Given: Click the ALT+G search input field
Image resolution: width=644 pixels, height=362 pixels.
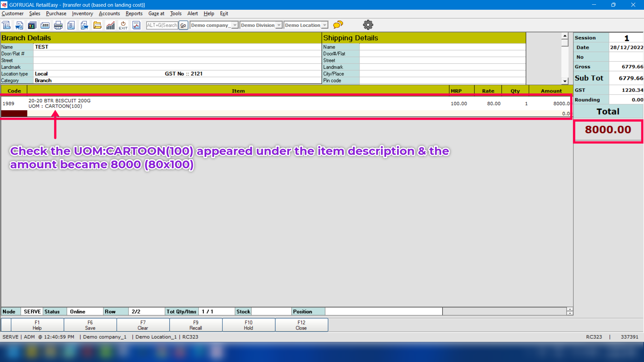Looking at the screenshot, I should [162, 25].
